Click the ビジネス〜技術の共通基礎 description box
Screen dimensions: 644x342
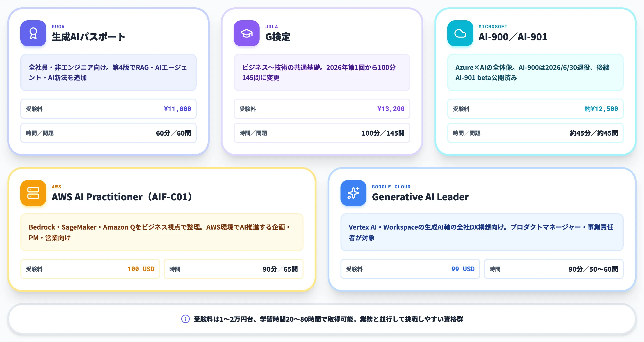point(322,72)
